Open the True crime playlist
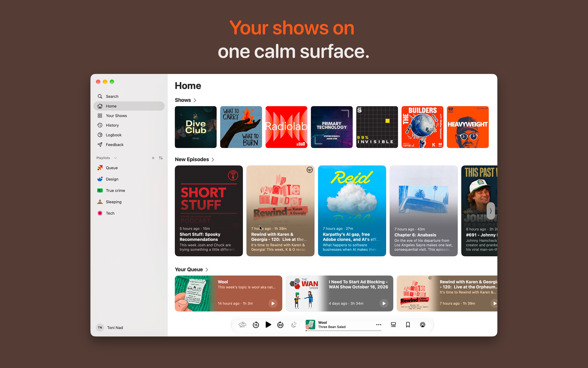This screenshot has width=588, height=368. [x=129, y=190]
